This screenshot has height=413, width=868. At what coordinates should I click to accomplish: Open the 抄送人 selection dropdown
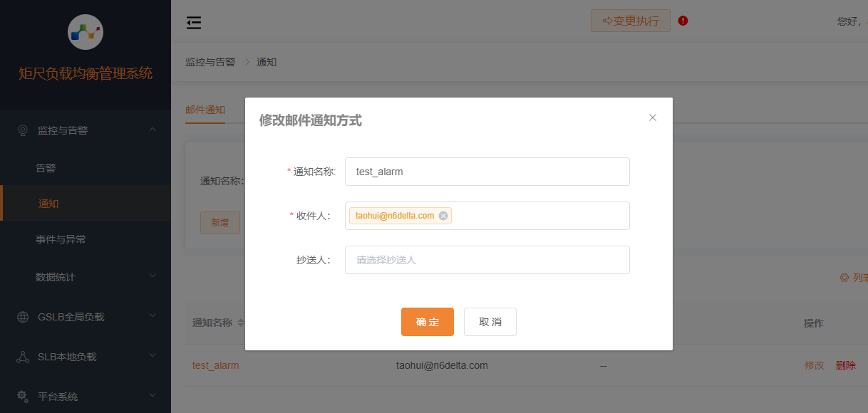(x=487, y=260)
